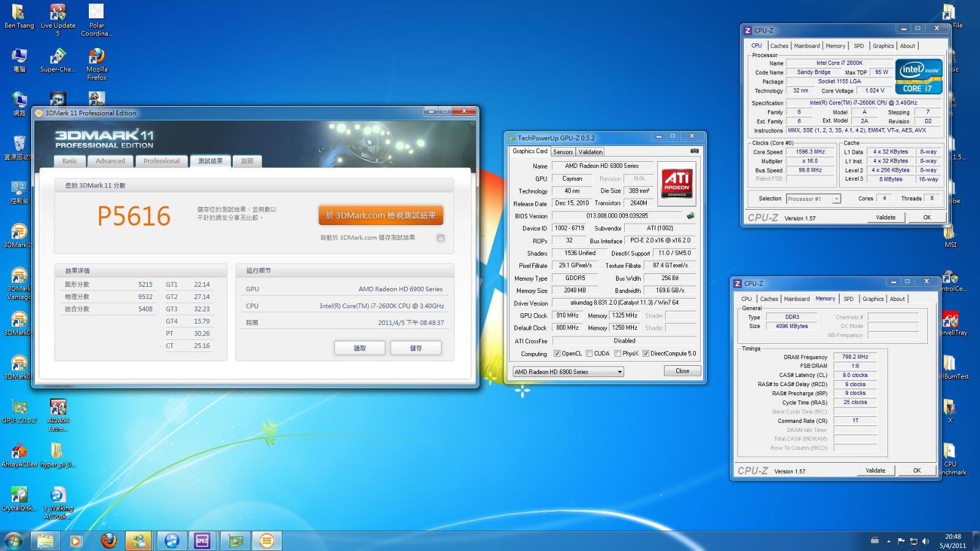The image size is (980, 551).
Task: Launch Live Update 5 desktop shortcut
Action: coord(58,20)
